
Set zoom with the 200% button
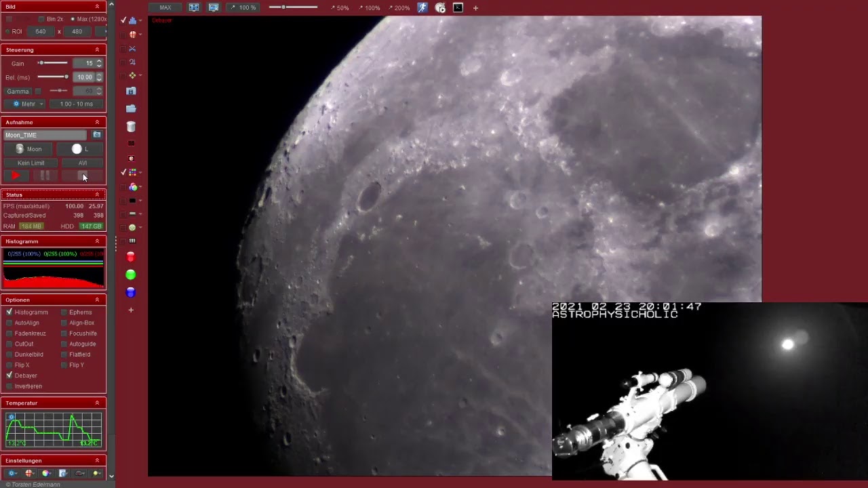(399, 8)
